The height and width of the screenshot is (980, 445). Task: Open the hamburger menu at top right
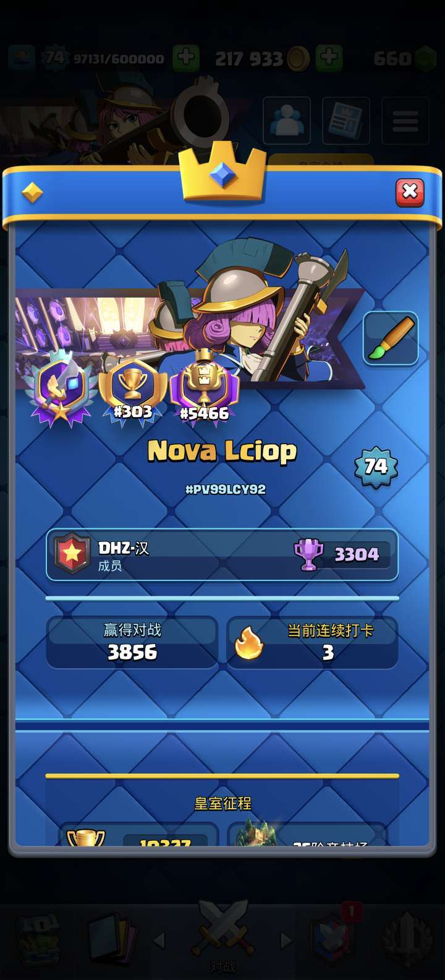(405, 121)
